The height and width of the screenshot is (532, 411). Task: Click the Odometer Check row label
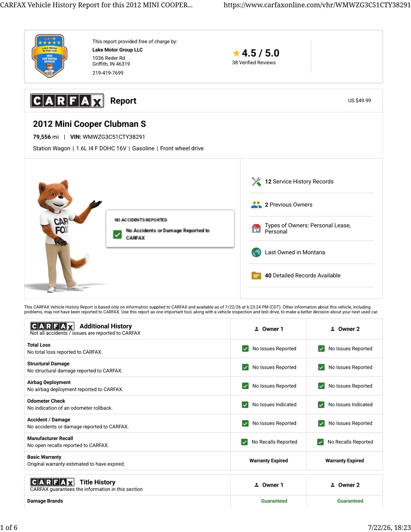pyautogui.click(x=46, y=401)
